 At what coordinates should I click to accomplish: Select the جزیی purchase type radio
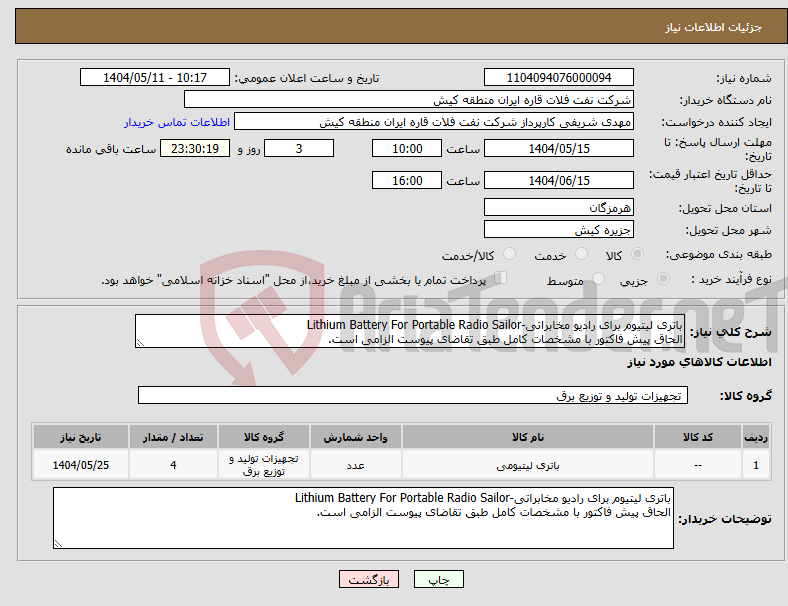click(663, 279)
